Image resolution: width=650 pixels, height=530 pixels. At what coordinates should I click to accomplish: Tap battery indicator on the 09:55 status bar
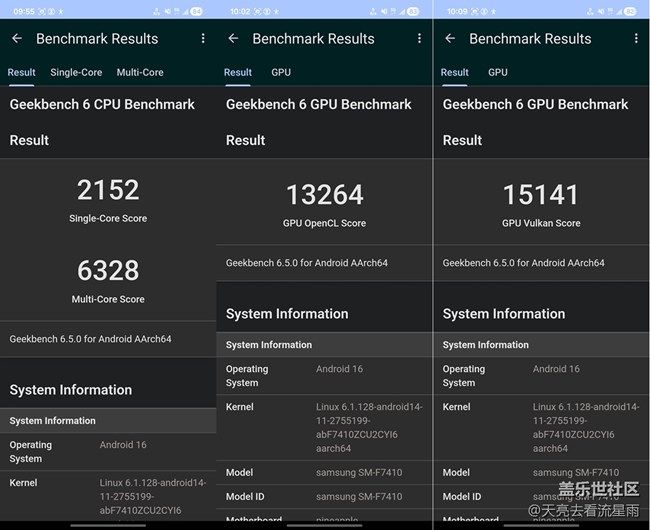196,12
